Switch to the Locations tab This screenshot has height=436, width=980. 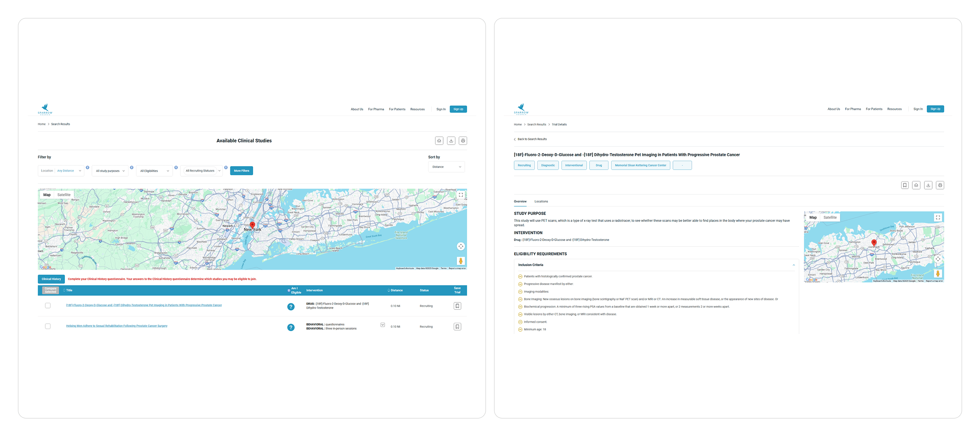(x=541, y=201)
